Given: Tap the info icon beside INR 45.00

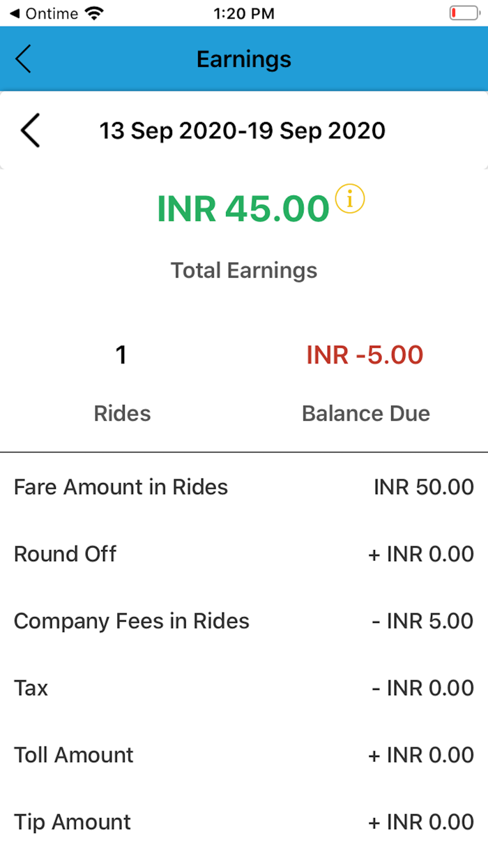Looking at the screenshot, I should (x=351, y=199).
